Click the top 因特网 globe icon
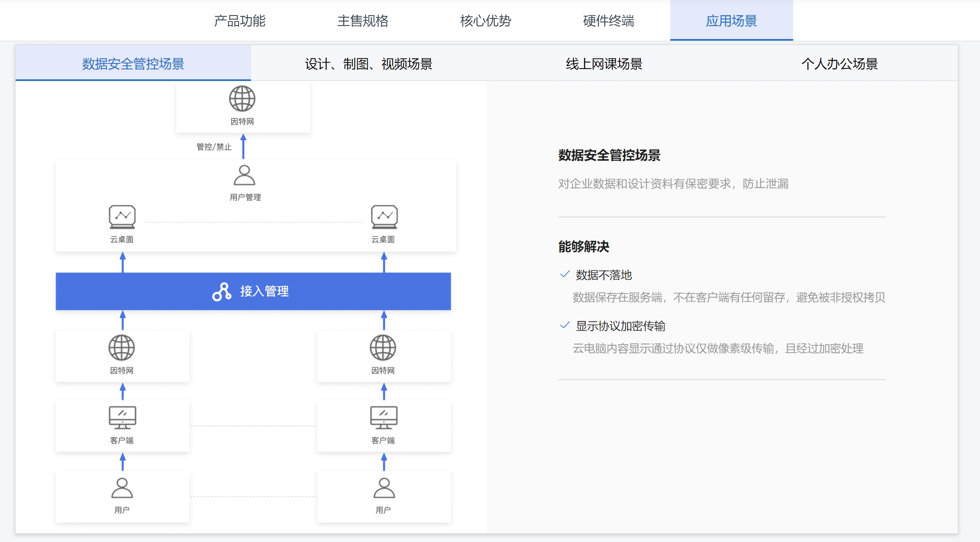980x542 pixels. [242, 99]
